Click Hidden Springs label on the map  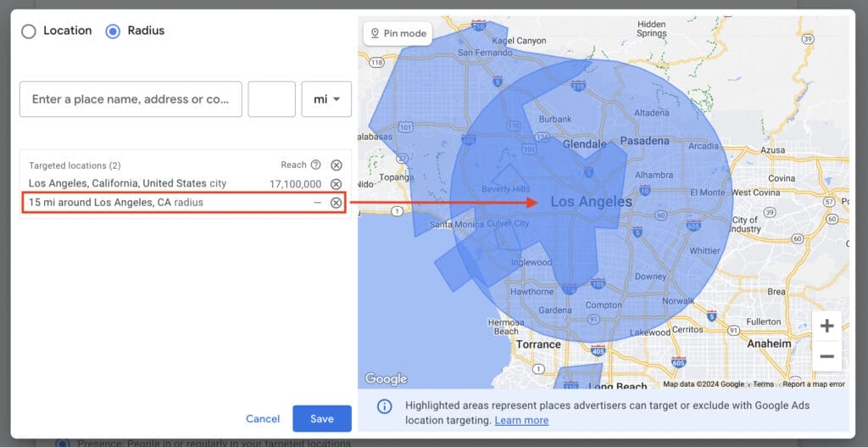tap(652, 29)
